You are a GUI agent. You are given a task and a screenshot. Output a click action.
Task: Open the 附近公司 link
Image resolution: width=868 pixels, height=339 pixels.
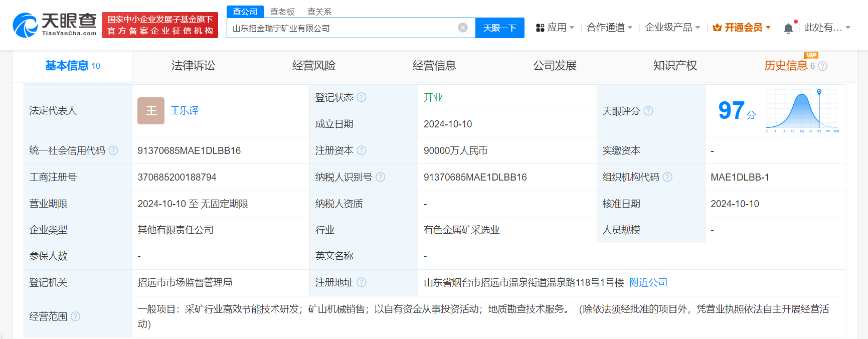648,282
